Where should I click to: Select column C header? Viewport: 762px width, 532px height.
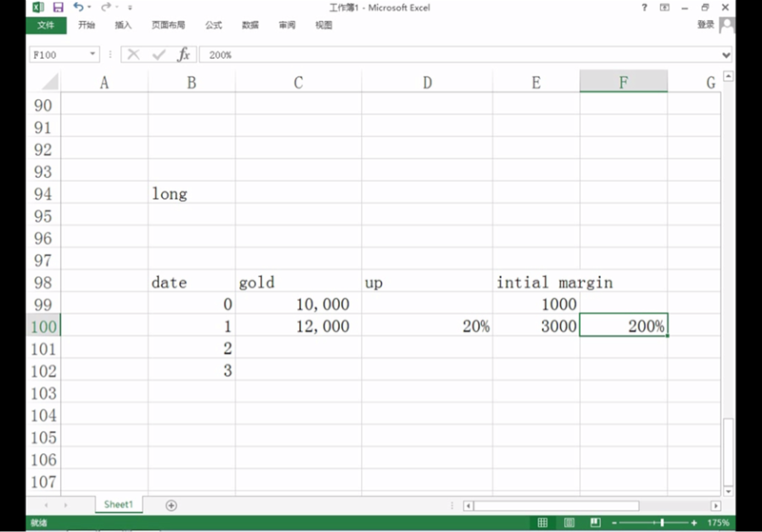[298, 83]
